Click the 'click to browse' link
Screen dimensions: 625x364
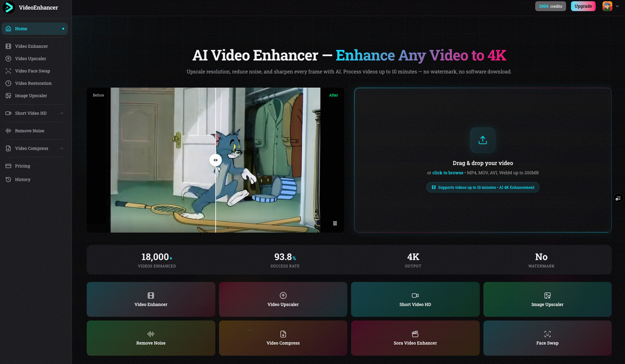(448, 173)
